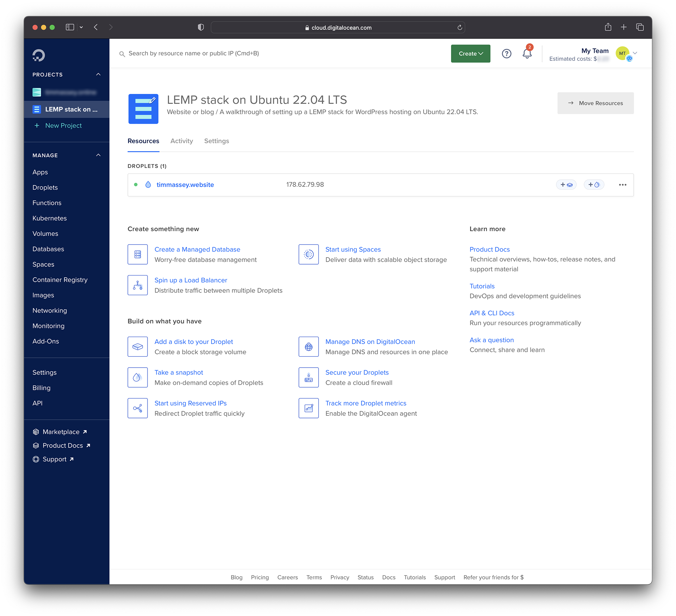676x616 pixels.
Task: Click the LEMP project edit icon
Action: click(153, 100)
